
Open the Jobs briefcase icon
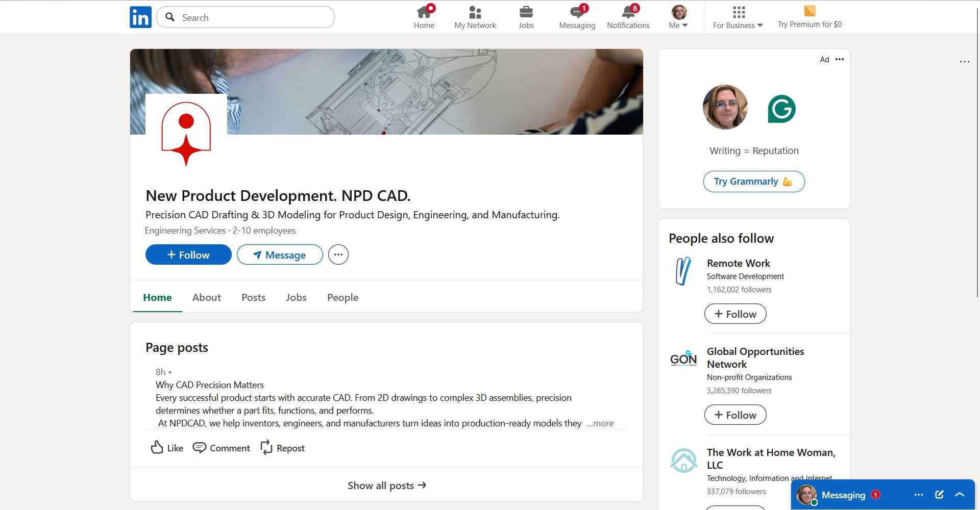tap(526, 12)
